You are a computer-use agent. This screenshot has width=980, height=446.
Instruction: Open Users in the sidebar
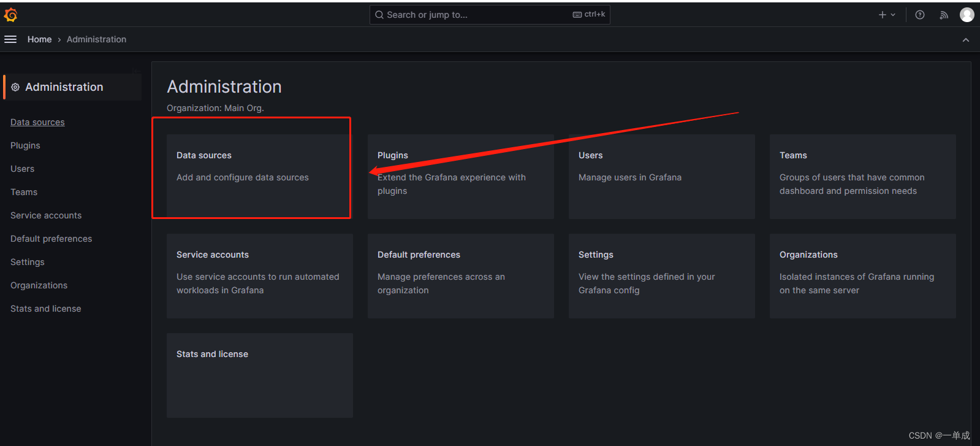click(22, 169)
